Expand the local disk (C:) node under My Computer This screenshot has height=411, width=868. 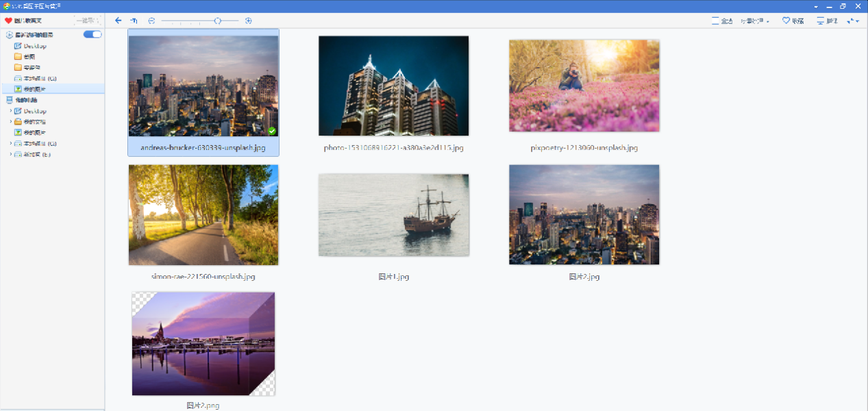point(10,143)
